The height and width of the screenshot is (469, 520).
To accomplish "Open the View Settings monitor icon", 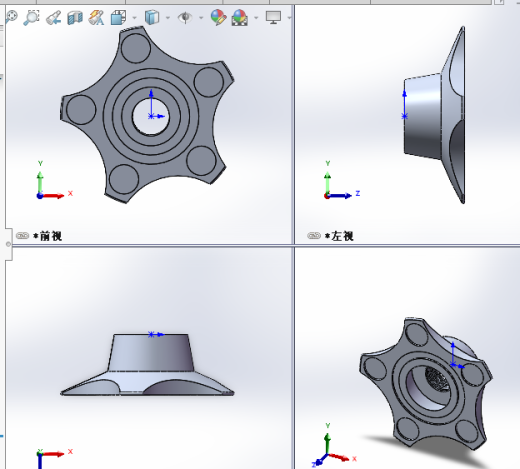I will (x=273, y=17).
